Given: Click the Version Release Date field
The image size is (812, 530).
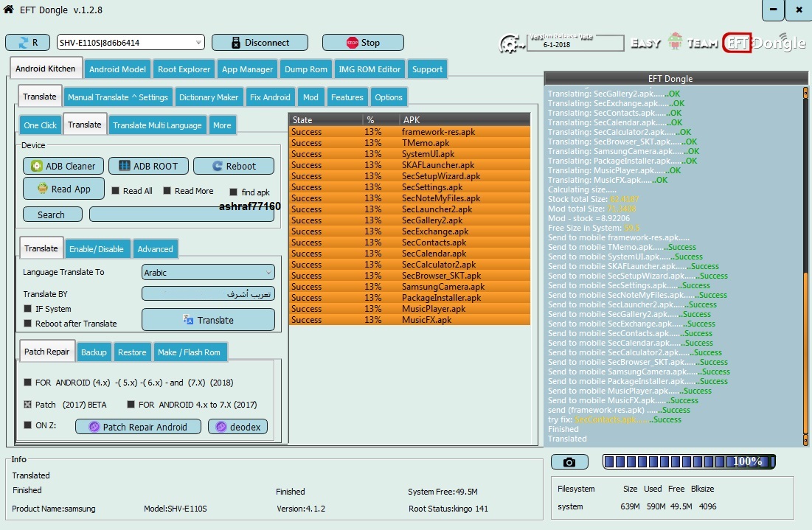Looking at the screenshot, I should click(575, 43).
